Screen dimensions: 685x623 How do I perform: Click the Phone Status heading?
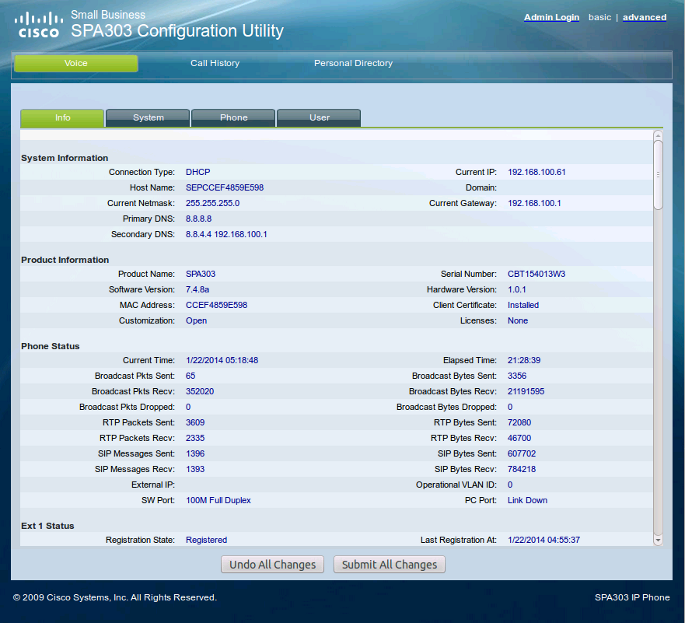[50, 346]
